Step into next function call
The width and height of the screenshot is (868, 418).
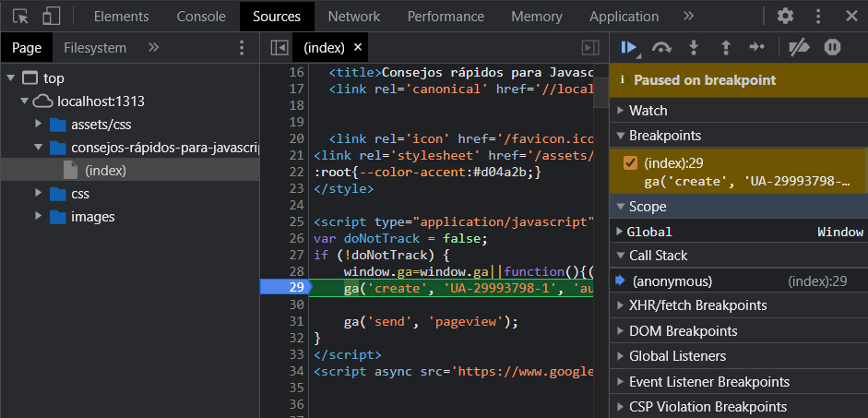tap(693, 48)
